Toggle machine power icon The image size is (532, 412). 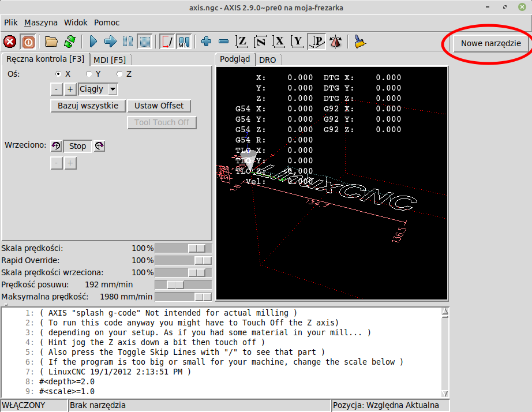click(x=28, y=42)
